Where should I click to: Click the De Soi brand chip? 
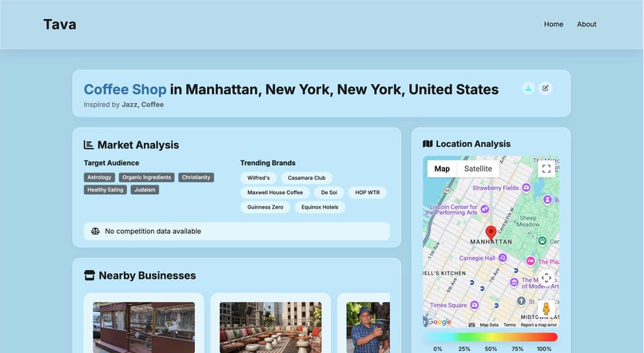(x=329, y=192)
